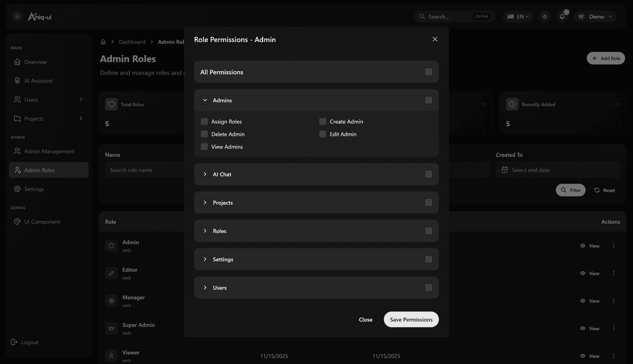Open Admin Management in the sidebar
The image size is (633, 364).
pos(49,151)
